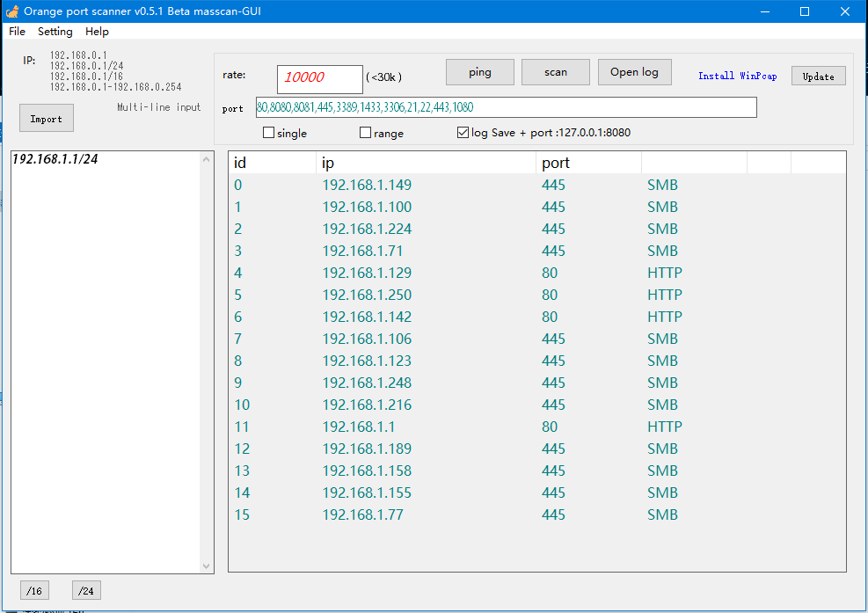Click the Import button

pyautogui.click(x=47, y=119)
